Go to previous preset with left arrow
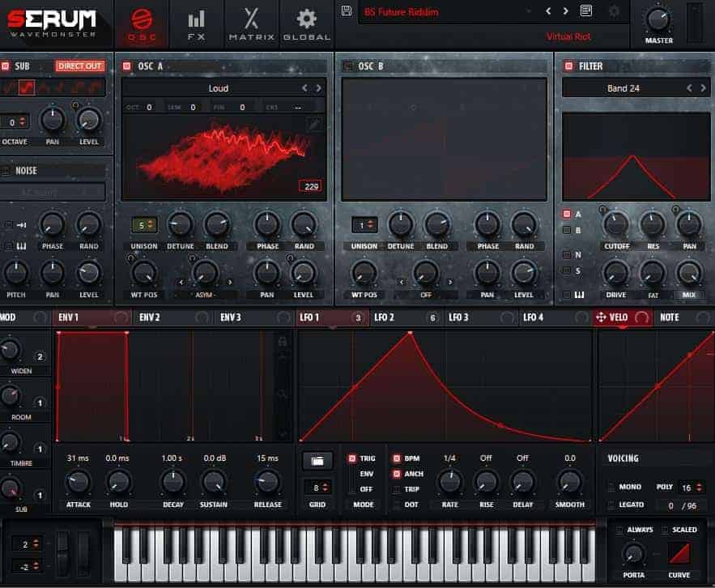Screen dimensions: 715x588 point(548,11)
